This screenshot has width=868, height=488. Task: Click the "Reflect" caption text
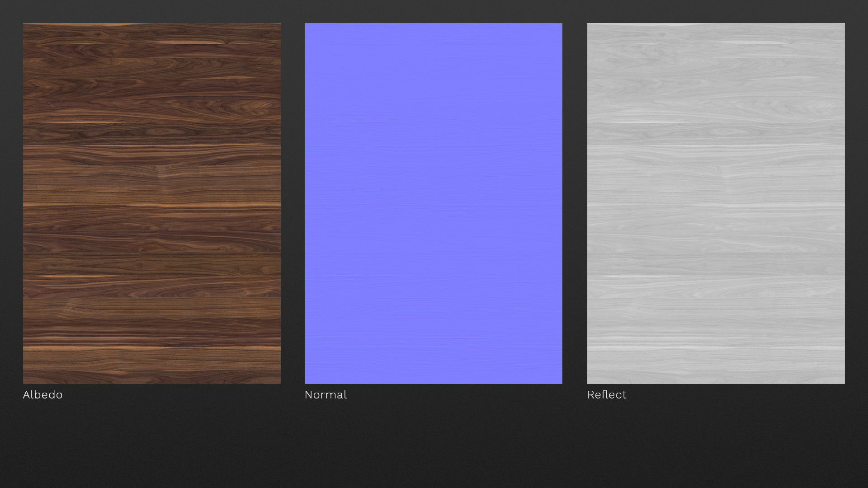[x=607, y=394]
